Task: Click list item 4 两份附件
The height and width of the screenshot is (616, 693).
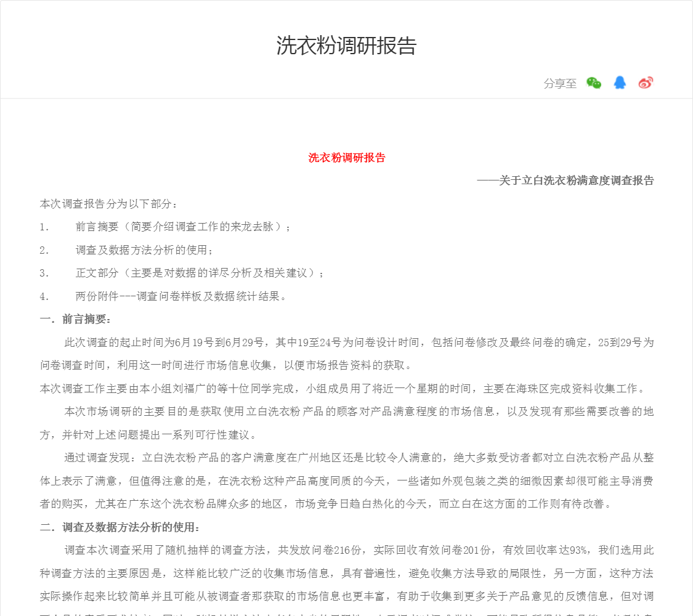Action: (x=163, y=296)
